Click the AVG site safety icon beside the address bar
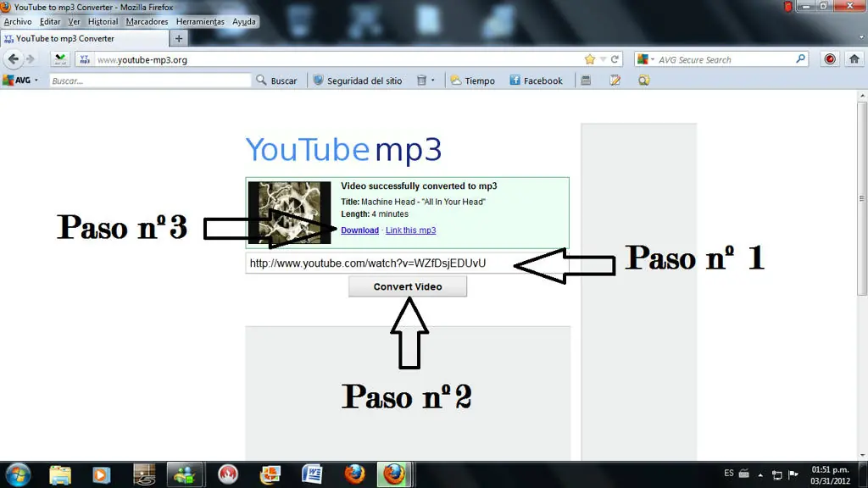This screenshot has width=868, height=488. 60,59
